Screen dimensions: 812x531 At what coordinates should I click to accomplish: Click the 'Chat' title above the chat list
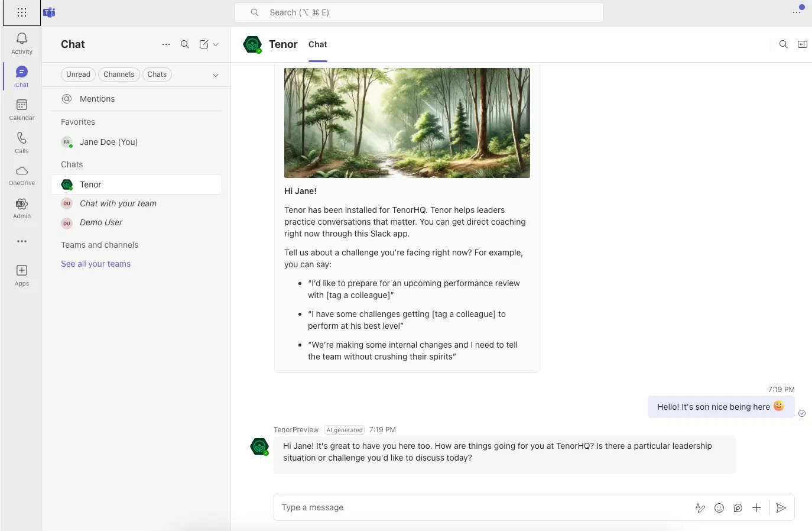pos(73,44)
